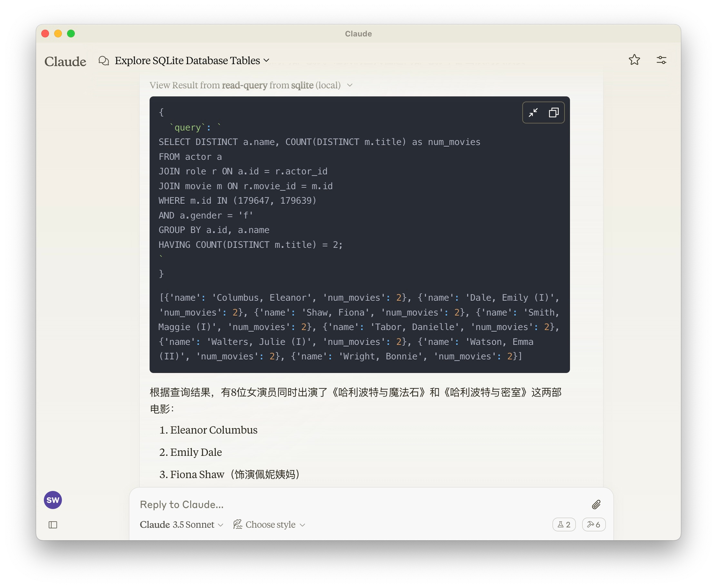This screenshot has height=588, width=717.
Task: Click the Chinese summary sentence about 8 actresses
Action: (356, 400)
